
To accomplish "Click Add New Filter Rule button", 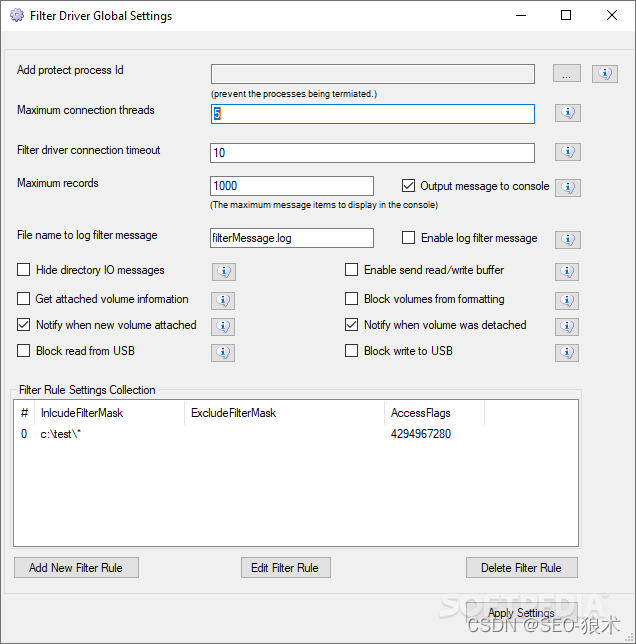I will tap(76, 568).
